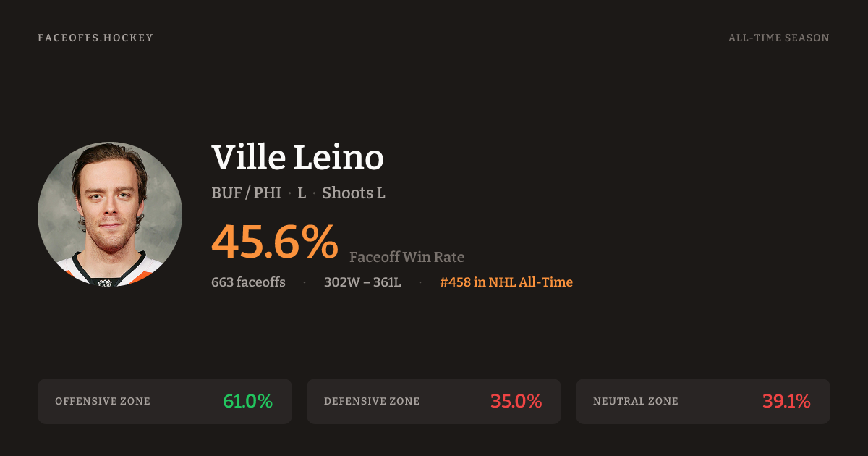Click the 663 faceoffs total
The height and width of the screenshot is (456, 868).
(x=248, y=282)
